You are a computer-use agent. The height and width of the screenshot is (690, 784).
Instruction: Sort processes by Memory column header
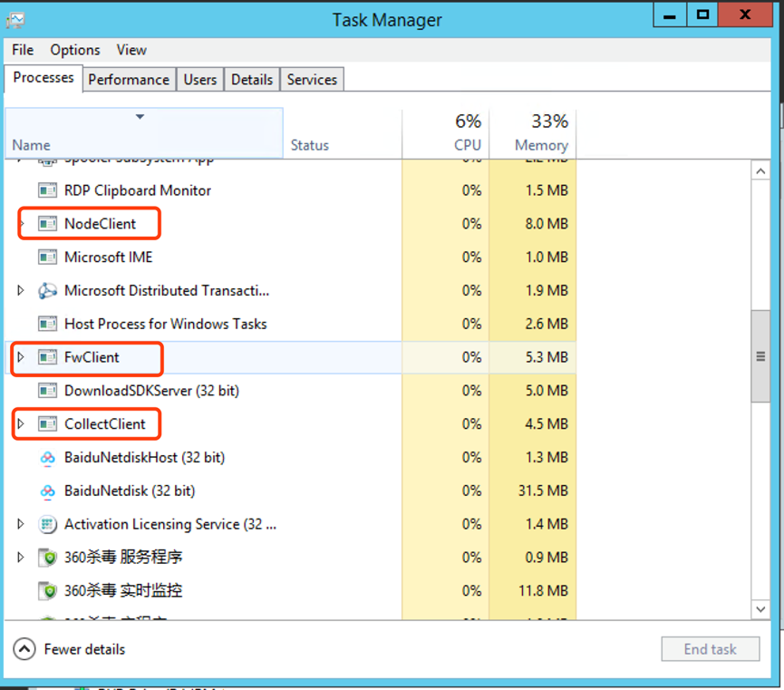click(541, 145)
